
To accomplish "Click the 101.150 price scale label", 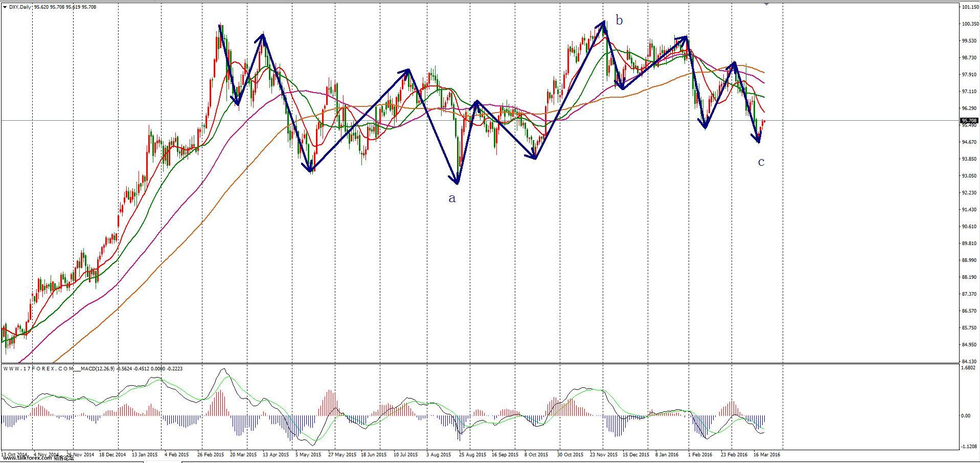I will (970, 7).
